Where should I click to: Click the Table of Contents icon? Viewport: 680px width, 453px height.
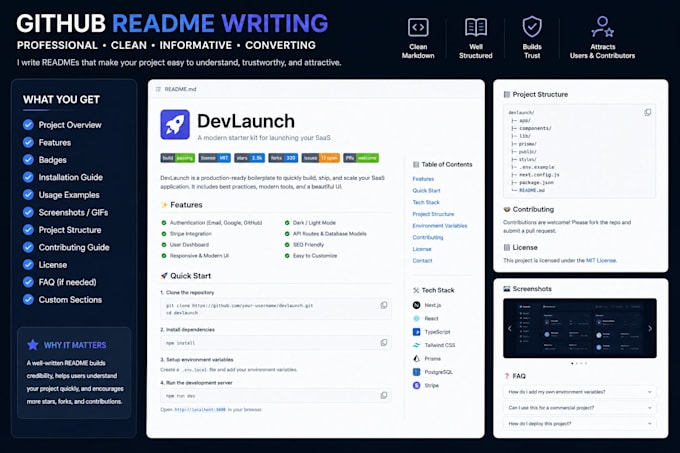point(416,164)
